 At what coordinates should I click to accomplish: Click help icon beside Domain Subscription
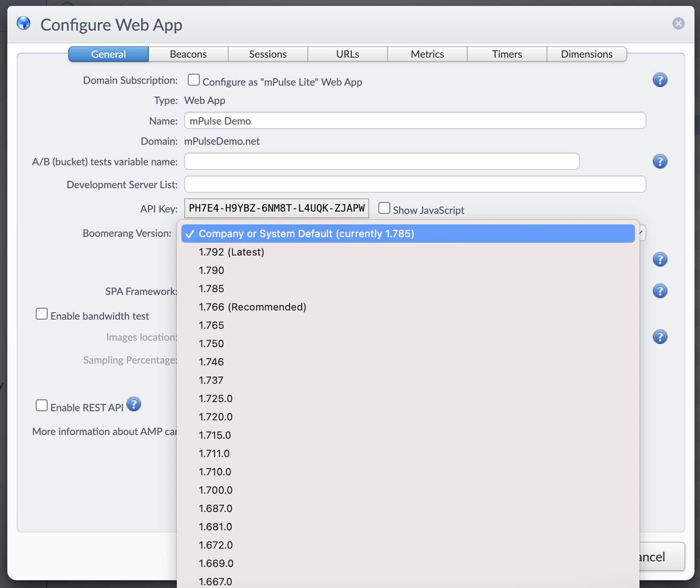[x=660, y=80]
